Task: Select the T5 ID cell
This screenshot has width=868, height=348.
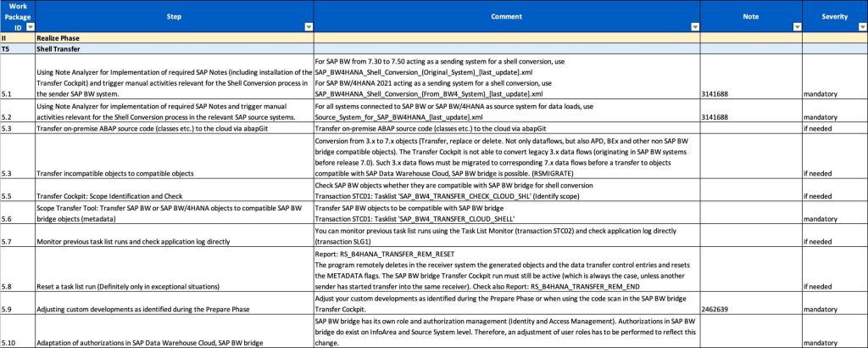Action: click(18, 48)
